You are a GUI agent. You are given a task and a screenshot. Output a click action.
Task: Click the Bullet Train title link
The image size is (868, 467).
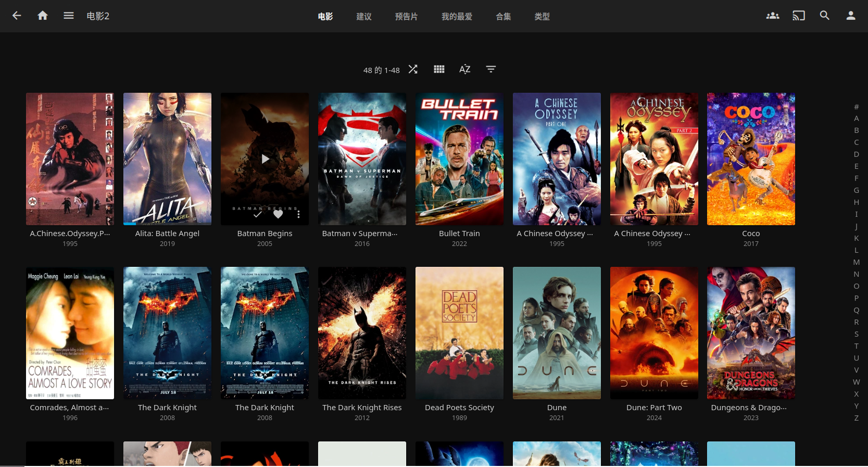point(459,233)
